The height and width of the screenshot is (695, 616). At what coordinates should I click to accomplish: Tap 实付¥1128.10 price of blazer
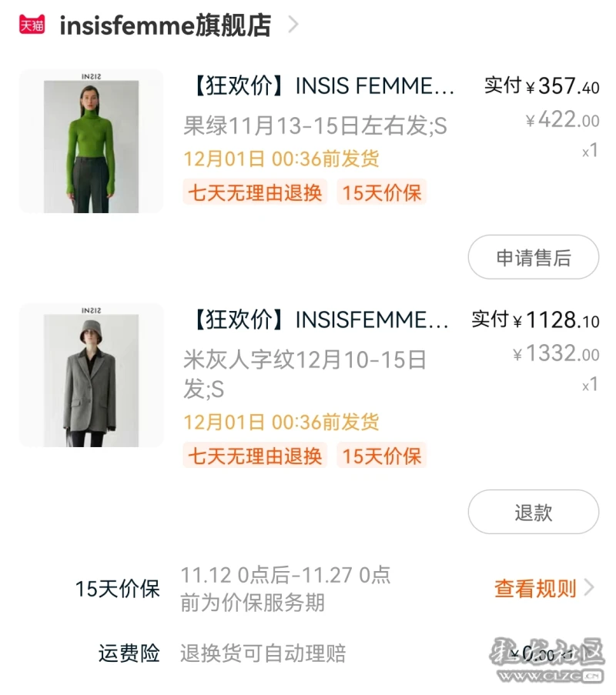point(535,319)
